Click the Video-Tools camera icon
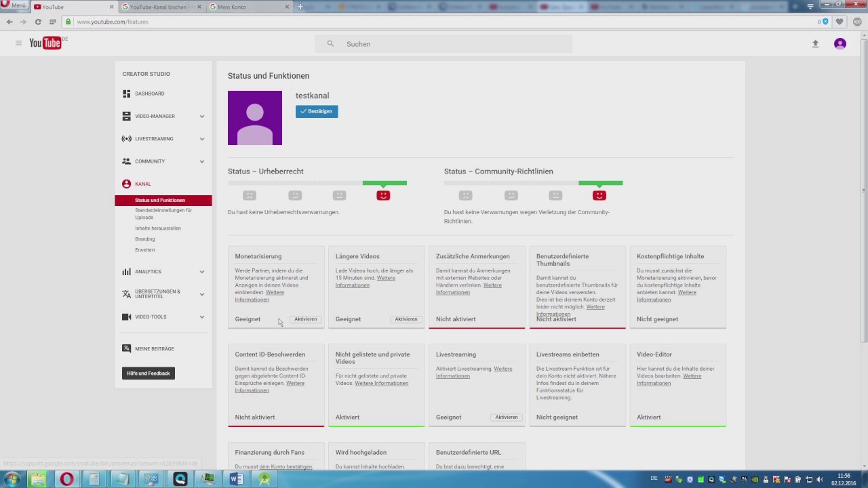This screenshot has height=488, width=868. pyautogui.click(x=126, y=317)
